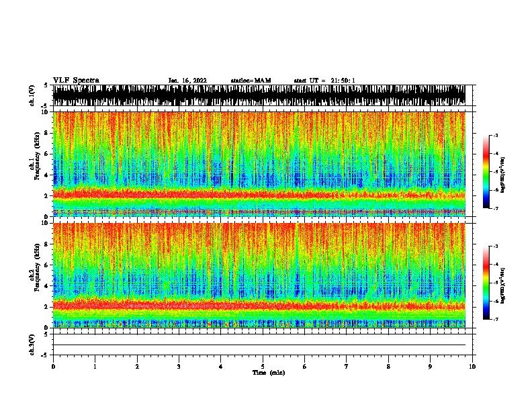
Task: Click the "0" tick on Time axis
Action: coord(53,367)
